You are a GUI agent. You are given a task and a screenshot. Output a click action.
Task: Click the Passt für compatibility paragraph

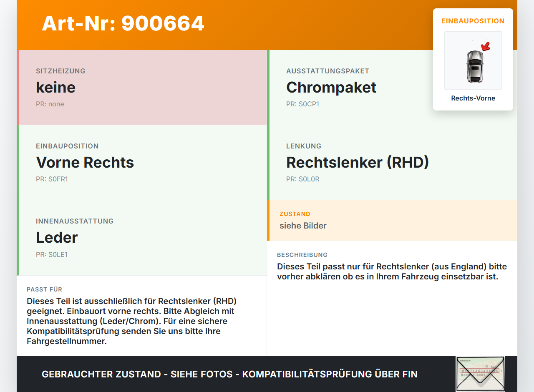tap(131, 321)
